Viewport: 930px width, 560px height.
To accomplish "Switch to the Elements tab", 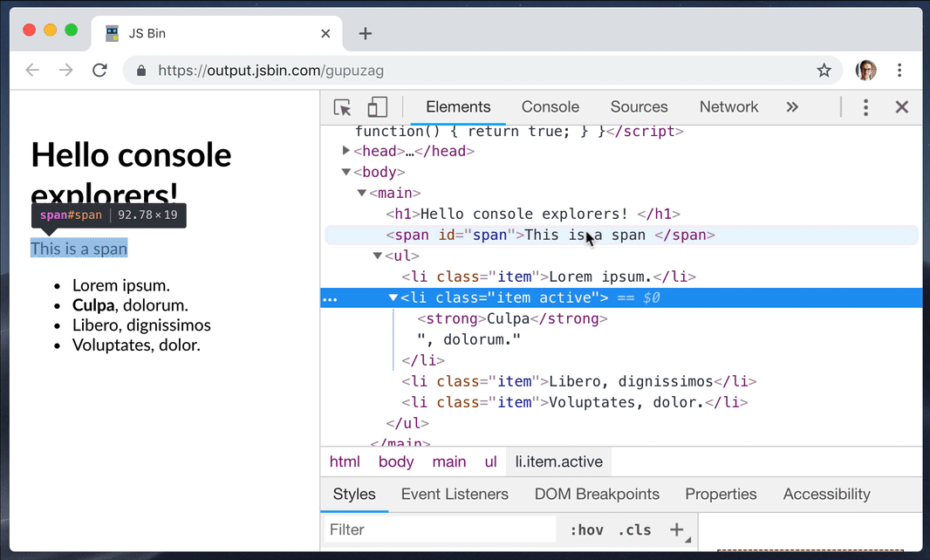I will pos(458,106).
